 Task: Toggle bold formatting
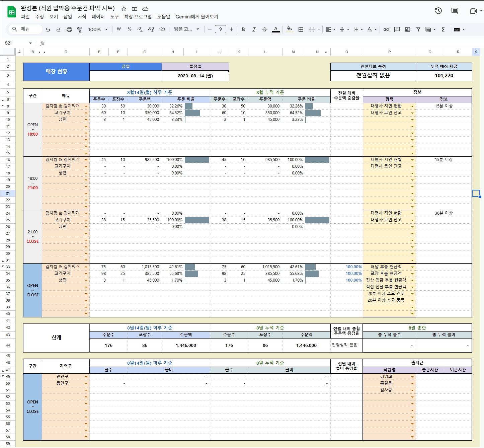click(243, 29)
